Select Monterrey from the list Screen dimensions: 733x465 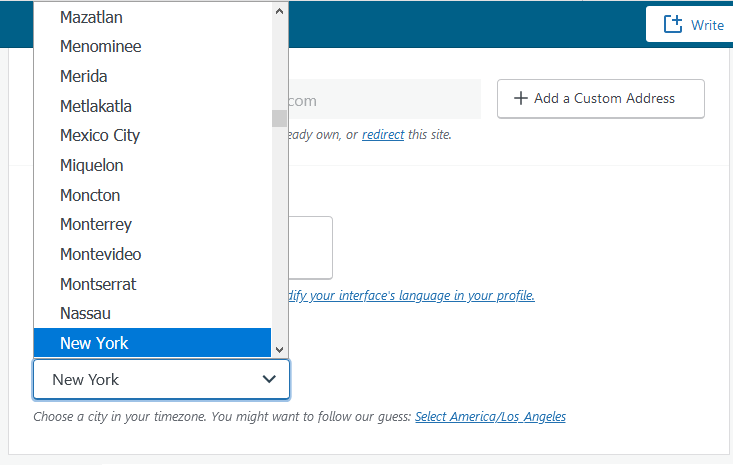pyautogui.click(x=96, y=224)
